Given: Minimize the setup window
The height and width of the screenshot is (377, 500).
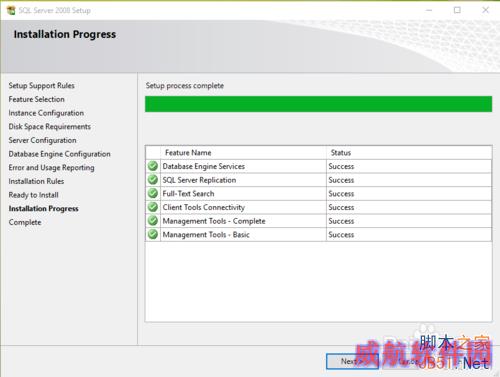Looking at the screenshot, I should pyautogui.click(x=429, y=10).
